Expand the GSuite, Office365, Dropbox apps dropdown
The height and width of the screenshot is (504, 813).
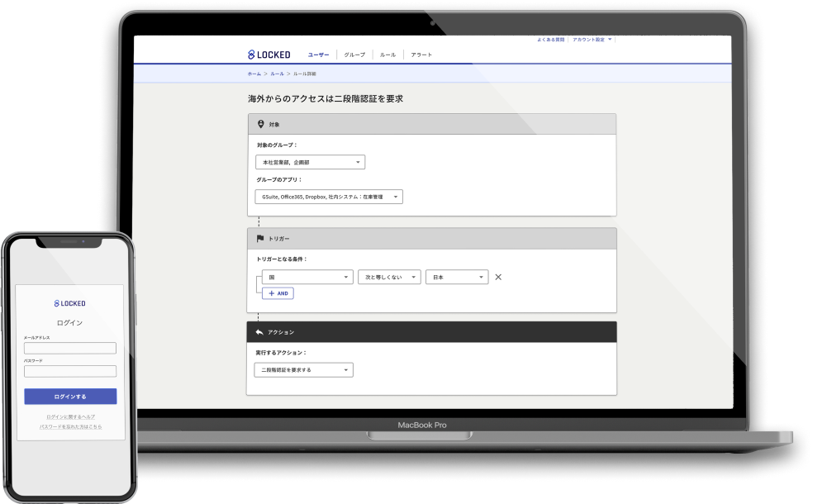(329, 197)
